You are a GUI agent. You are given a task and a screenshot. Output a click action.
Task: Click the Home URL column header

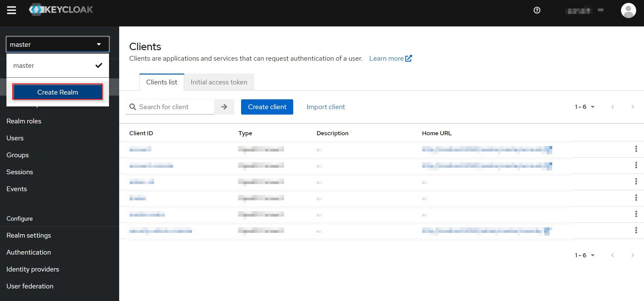coord(436,133)
